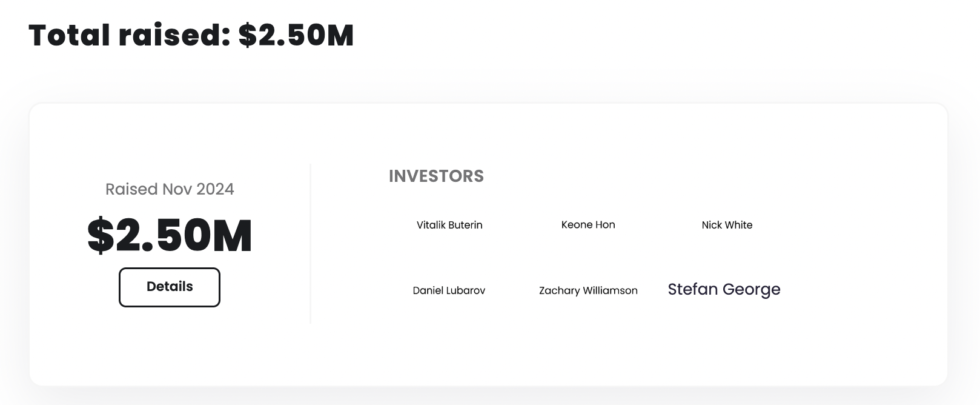The image size is (980, 405).
Task: Click the surname Lubarov
Action: click(x=466, y=290)
